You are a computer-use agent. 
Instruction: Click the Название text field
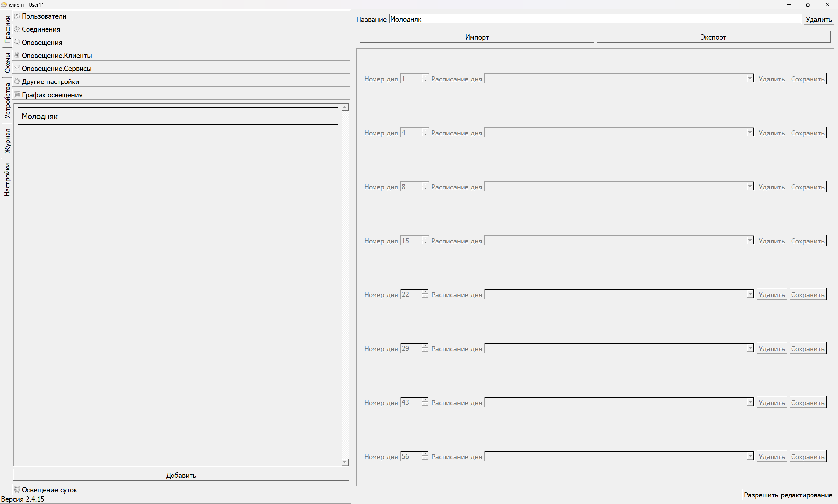click(595, 19)
